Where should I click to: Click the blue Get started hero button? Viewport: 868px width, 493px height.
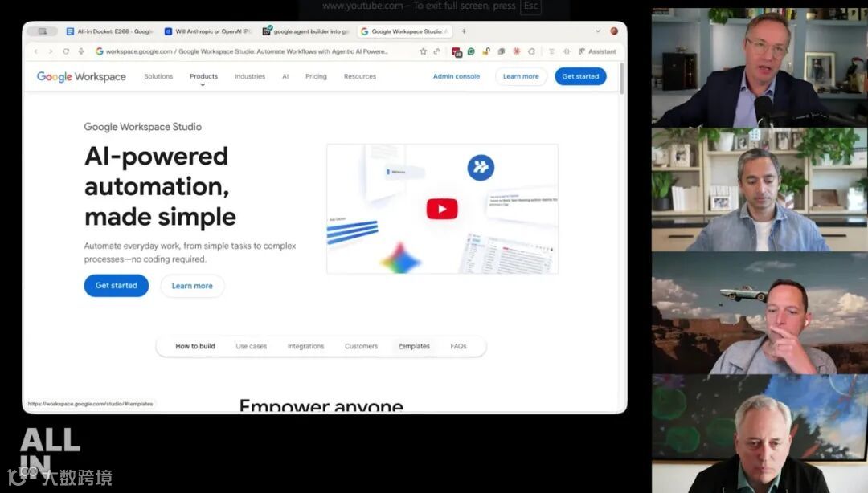[117, 286]
